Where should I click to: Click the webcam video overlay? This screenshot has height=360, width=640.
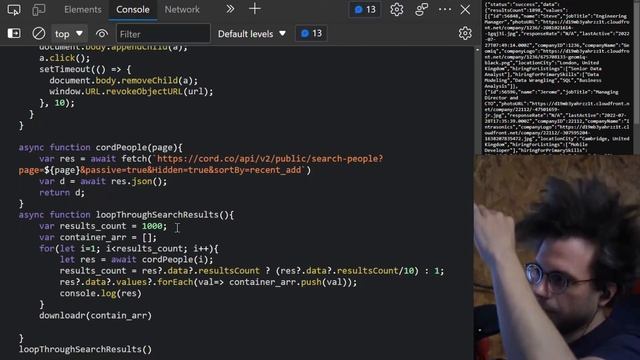(x=557, y=257)
